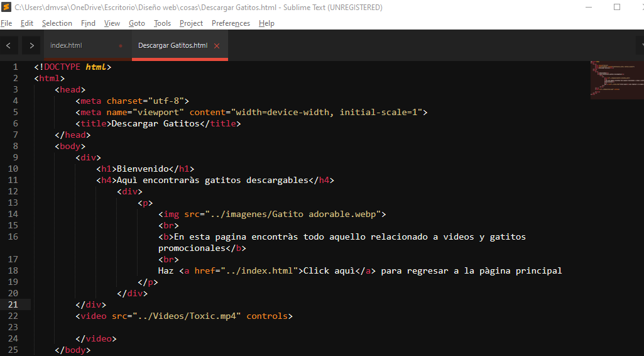Click the "../Videos/Toxic.mp4" video source

point(187,316)
